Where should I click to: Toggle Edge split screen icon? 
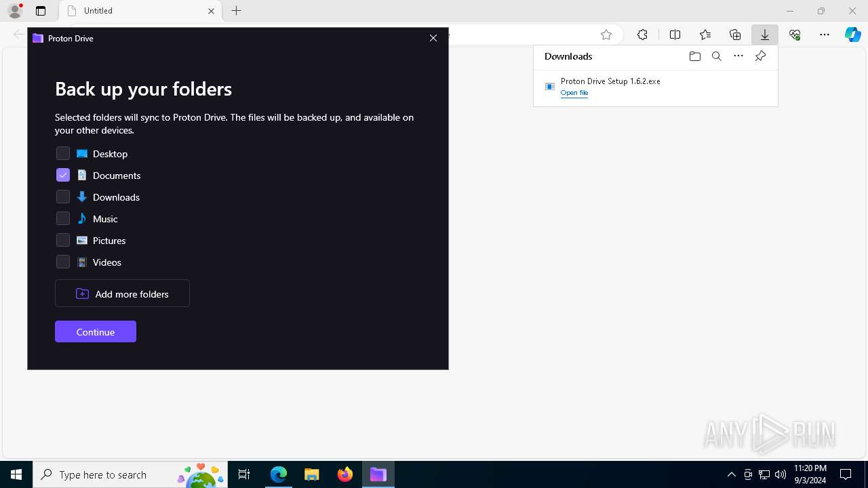[x=675, y=35]
